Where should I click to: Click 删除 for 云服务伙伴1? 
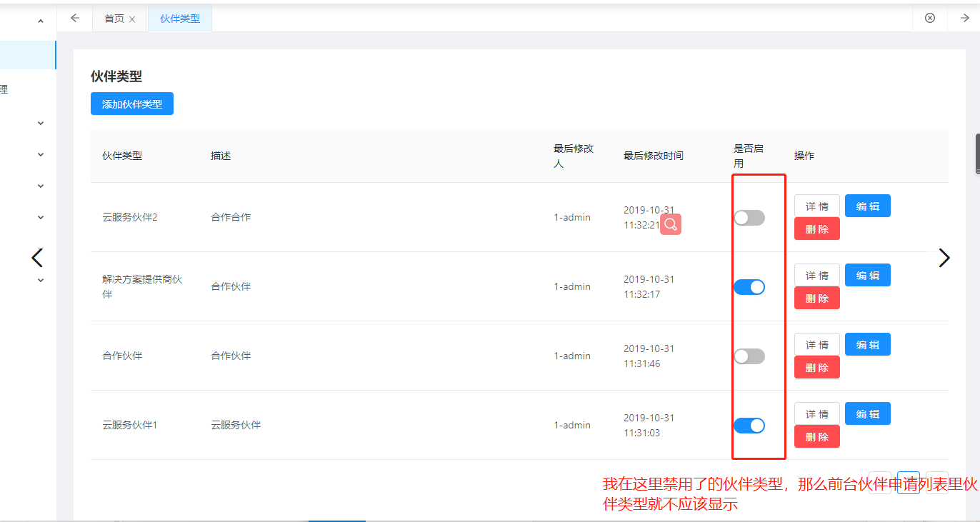[817, 437]
